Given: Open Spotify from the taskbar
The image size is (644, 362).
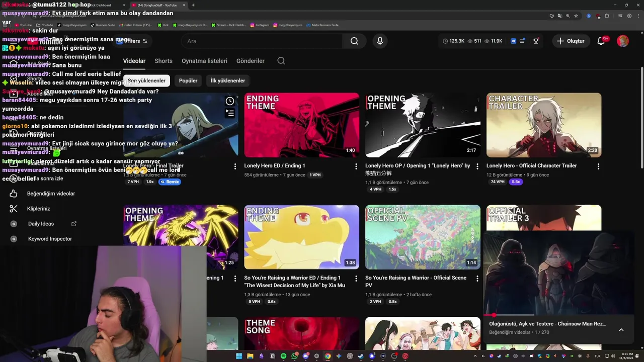Looking at the screenshot, I should 283,356.
